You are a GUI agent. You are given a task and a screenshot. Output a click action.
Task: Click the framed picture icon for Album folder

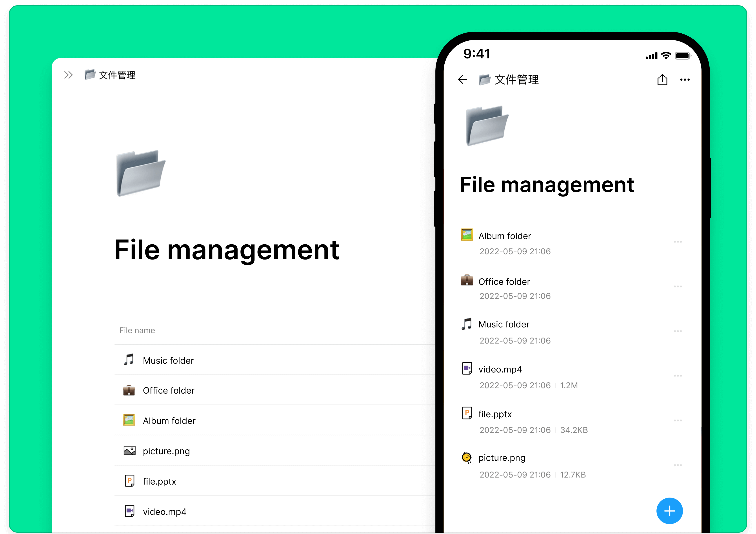coord(129,420)
